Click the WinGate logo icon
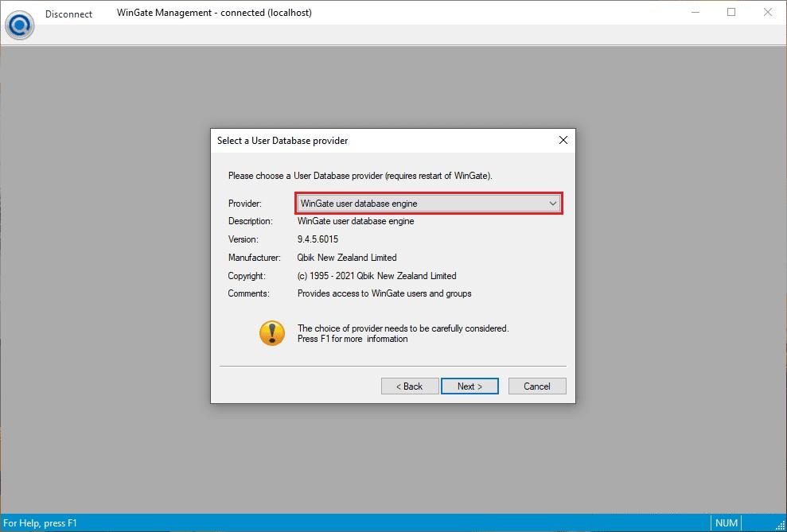This screenshot has width=787, height=532. click(x=20, y=25)
